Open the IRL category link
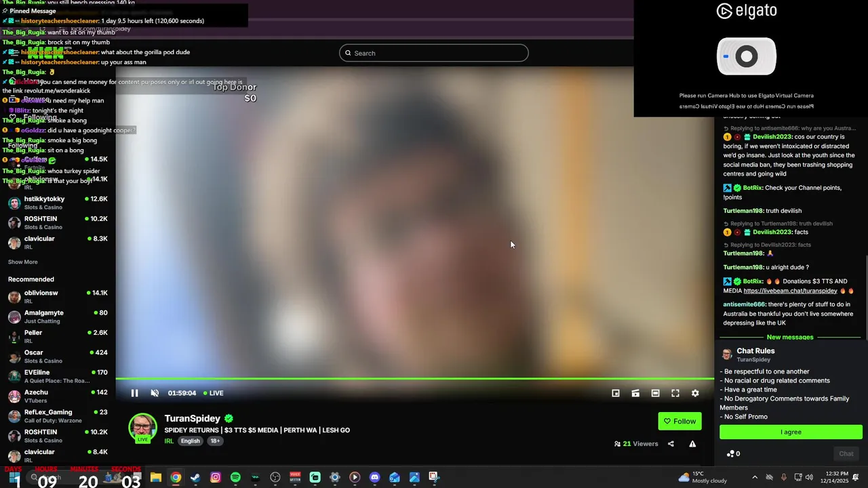This screenshot has width=868, height=488. coord(169,441)
